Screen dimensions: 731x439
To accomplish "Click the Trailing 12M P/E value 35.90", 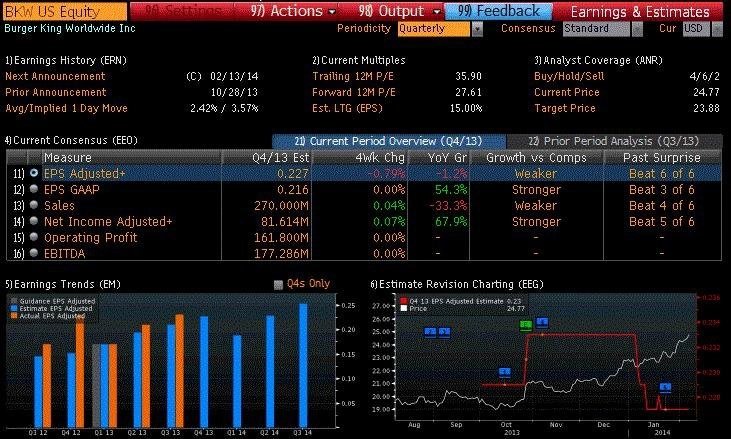I will click(468, 76).
